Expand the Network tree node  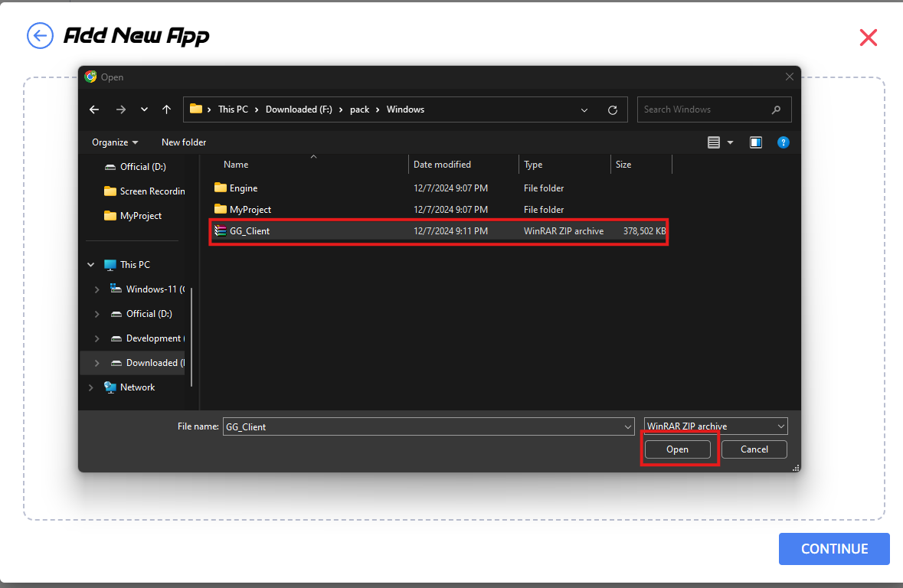(91, 387)
